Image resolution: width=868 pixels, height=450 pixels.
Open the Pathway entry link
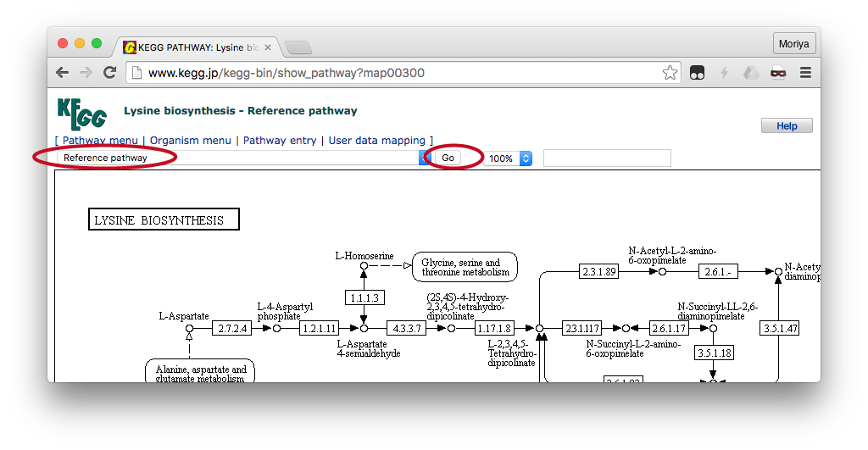coord(280,141)
